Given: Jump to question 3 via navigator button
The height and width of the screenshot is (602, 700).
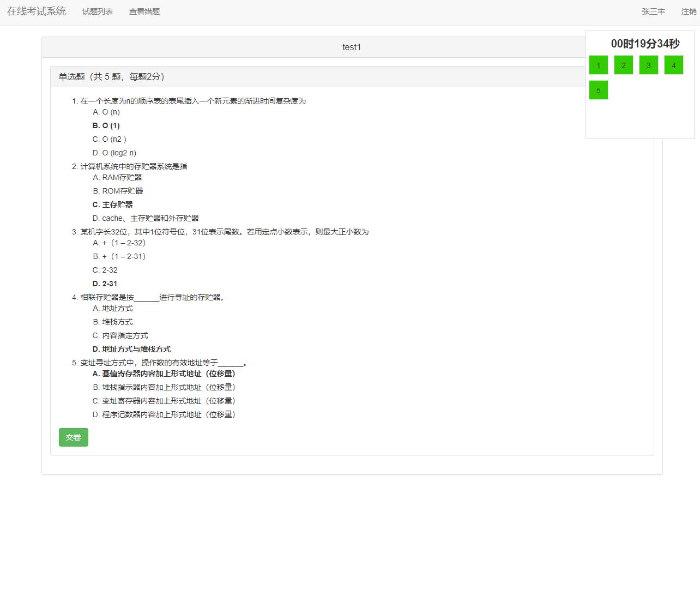Looking at the screenshot, I should (648, 65).
